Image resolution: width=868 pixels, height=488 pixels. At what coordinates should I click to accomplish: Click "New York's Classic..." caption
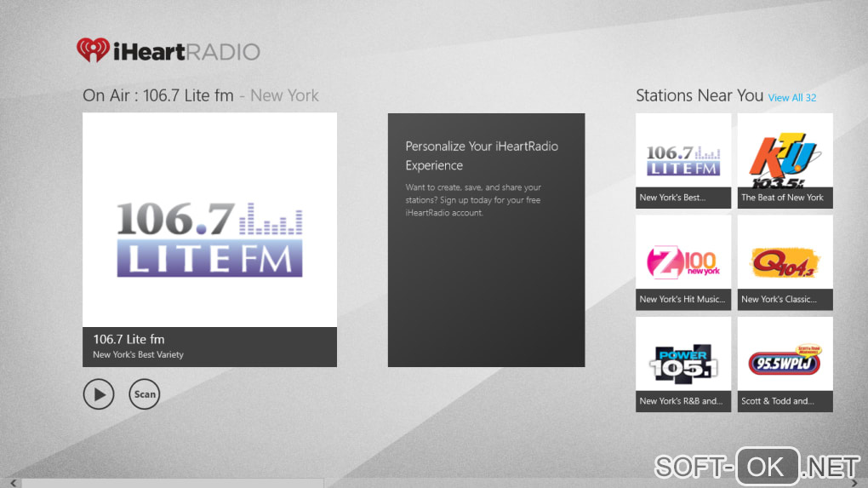coord(779,300)
